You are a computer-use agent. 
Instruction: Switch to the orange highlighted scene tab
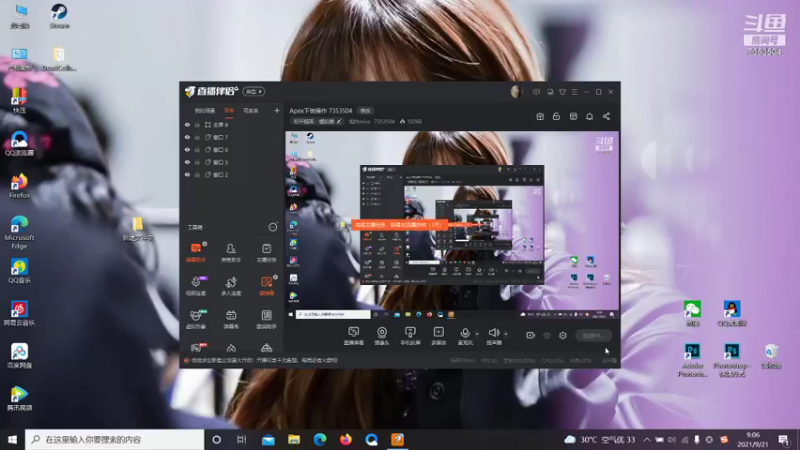[x=229, y=110]
